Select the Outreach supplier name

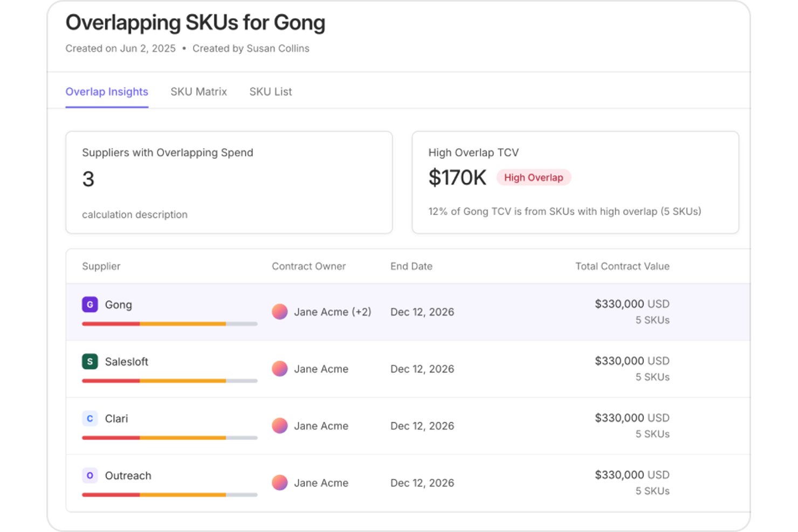click(128, 475)
